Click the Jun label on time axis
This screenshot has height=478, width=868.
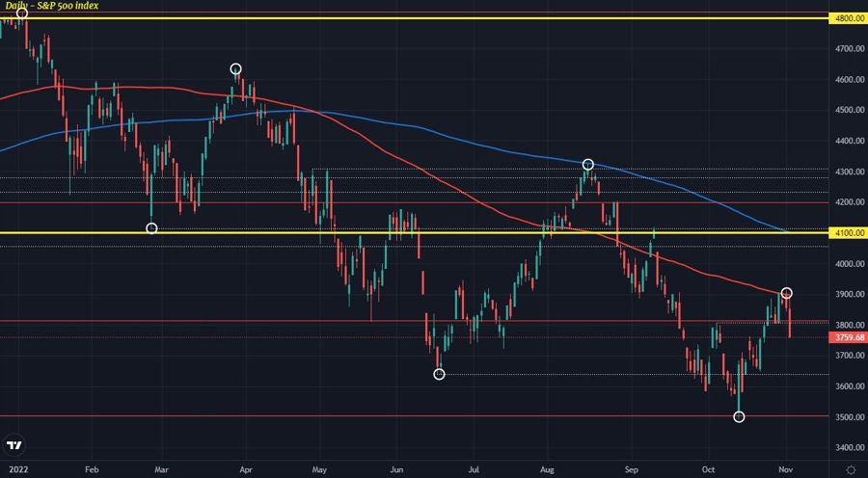coord(396,468)
